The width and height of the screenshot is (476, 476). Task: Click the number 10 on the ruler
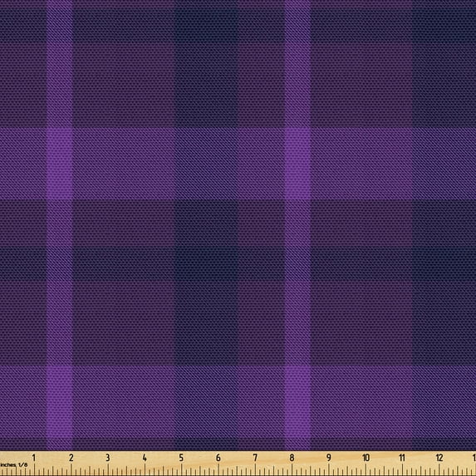[366, 458]
